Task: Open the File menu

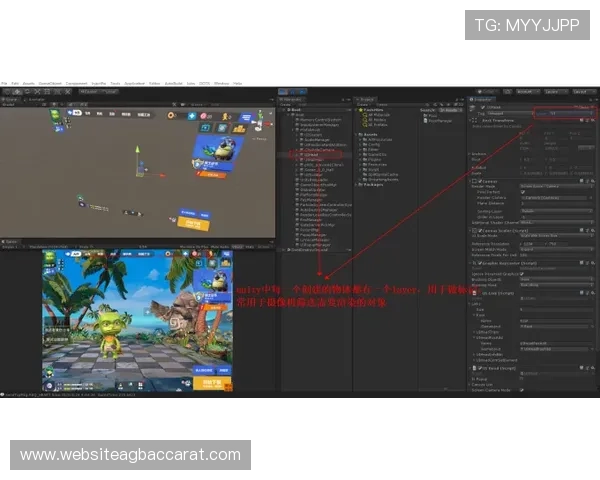Action: click(x=4, y=83)
